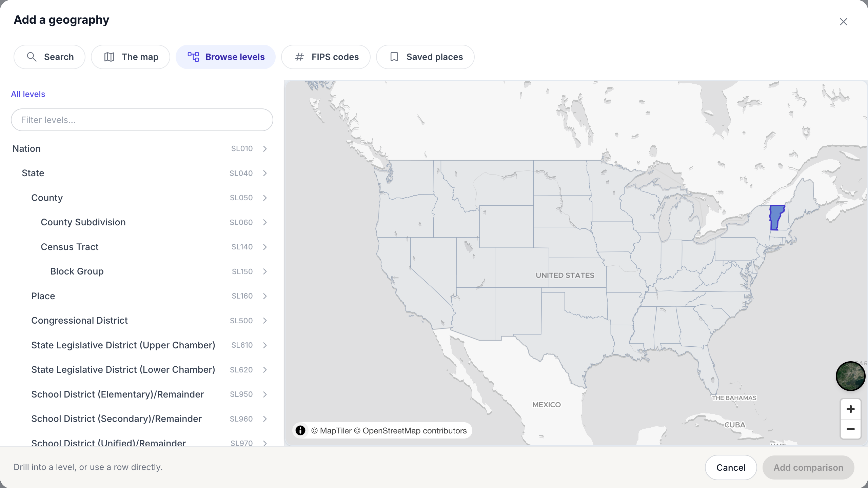Image resolution: width=868 pixels, height=488 pixels.
Task: Select Census Tract row
Action: point(142,247)
